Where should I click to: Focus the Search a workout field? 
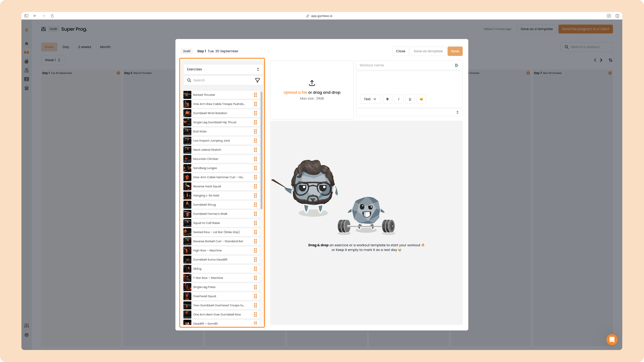click(586, 47)
